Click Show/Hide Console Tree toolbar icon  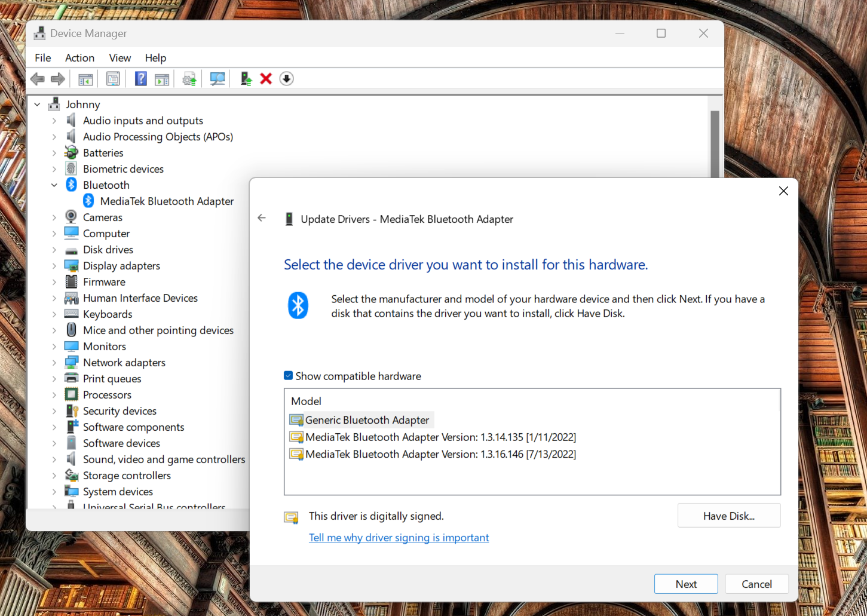(85, 79)
